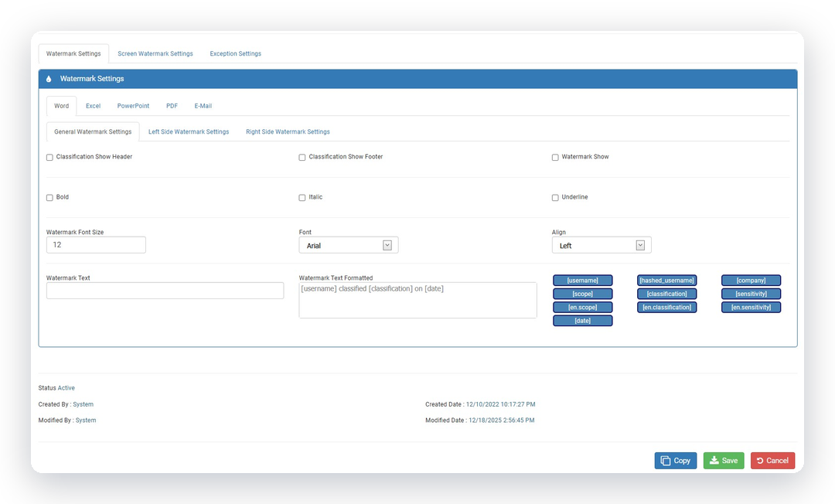Enable Classification Show Header checkbox
The height and width of the screenshot is (504, 835).
point(49,158)
